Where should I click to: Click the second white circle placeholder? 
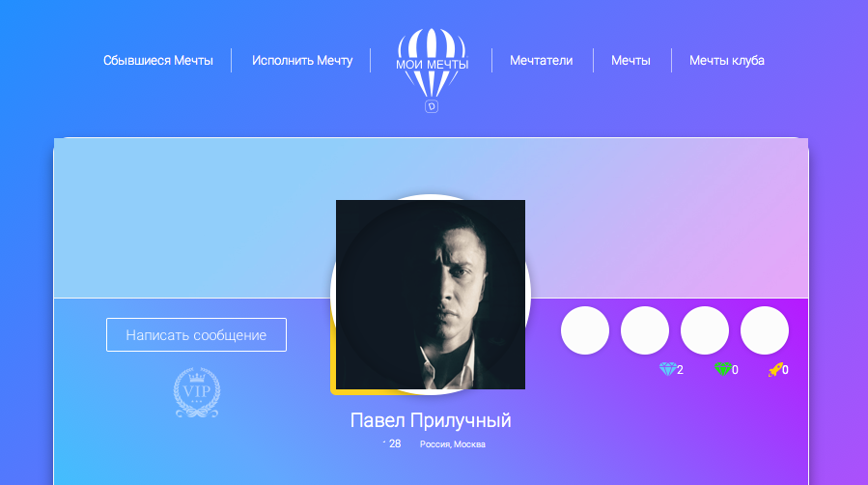point(645,330)
